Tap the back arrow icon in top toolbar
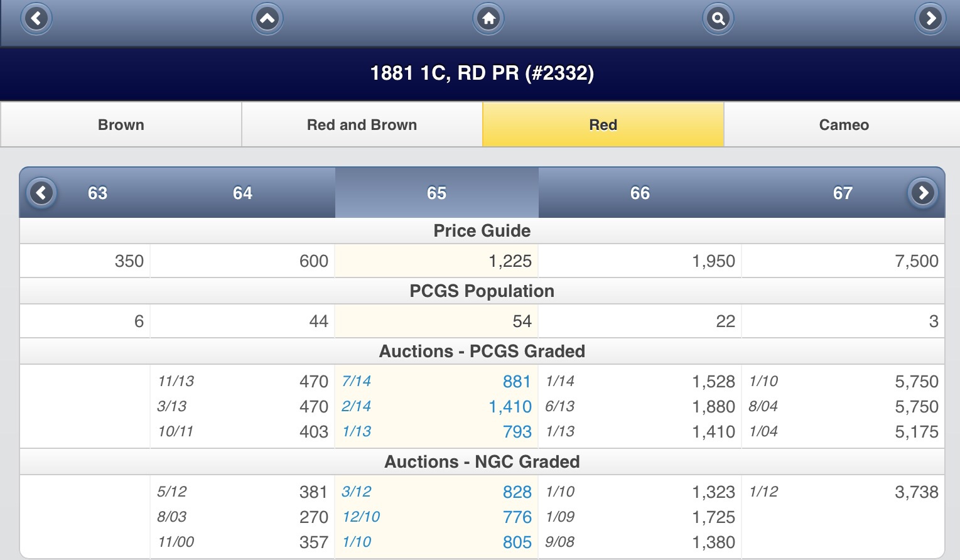The height and width of the screenshot is (560, 960). pos(36,18)
